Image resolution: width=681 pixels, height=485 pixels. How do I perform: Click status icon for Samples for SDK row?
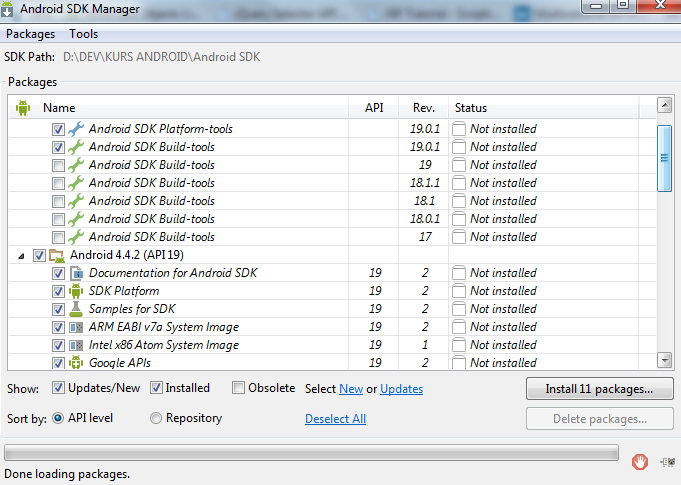coord(459,309)
